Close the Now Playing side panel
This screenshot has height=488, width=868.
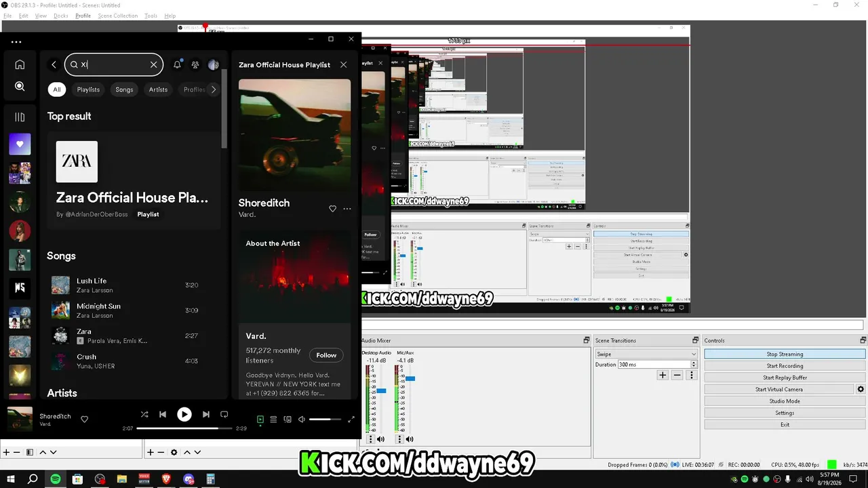pos(343,64)
